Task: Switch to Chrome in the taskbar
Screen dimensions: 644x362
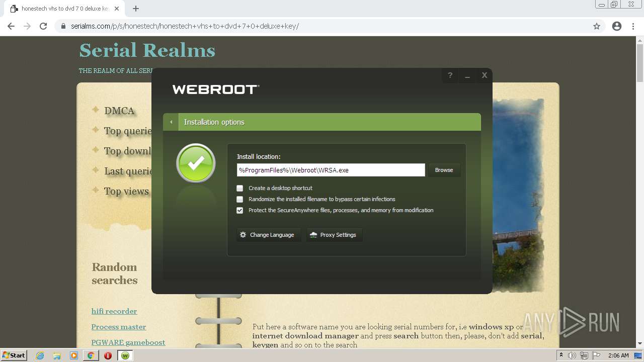Action: (x=91, y=355)
